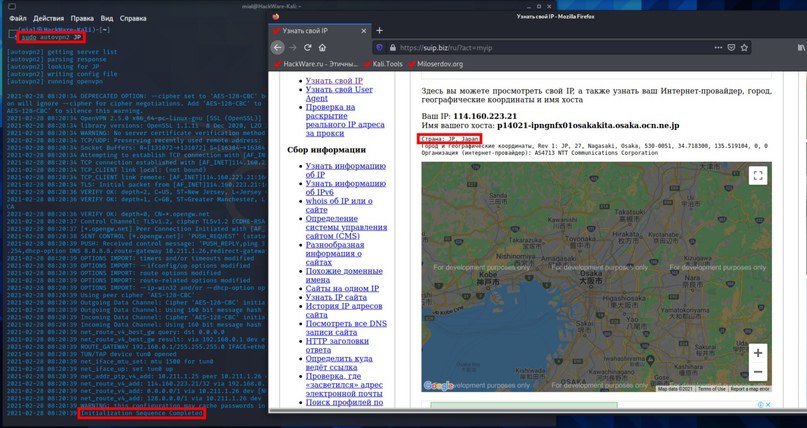Open 'Сайты на одном IP' link
Image resolution: width=807 pixels, height=428 pixels.
[342, 288]
